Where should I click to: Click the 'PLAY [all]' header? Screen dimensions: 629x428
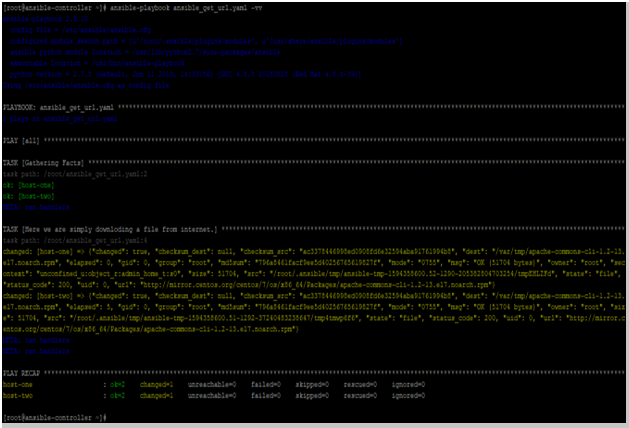click(21, 141)
